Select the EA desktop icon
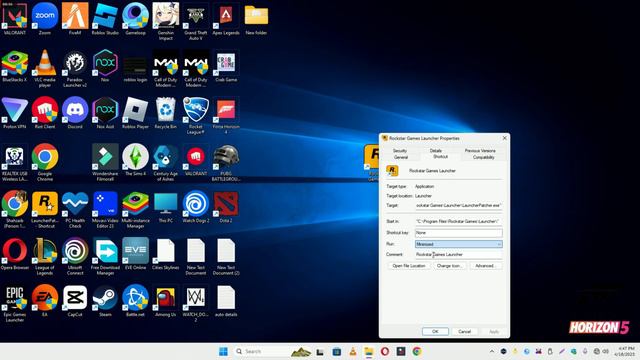 coord(45,301)
